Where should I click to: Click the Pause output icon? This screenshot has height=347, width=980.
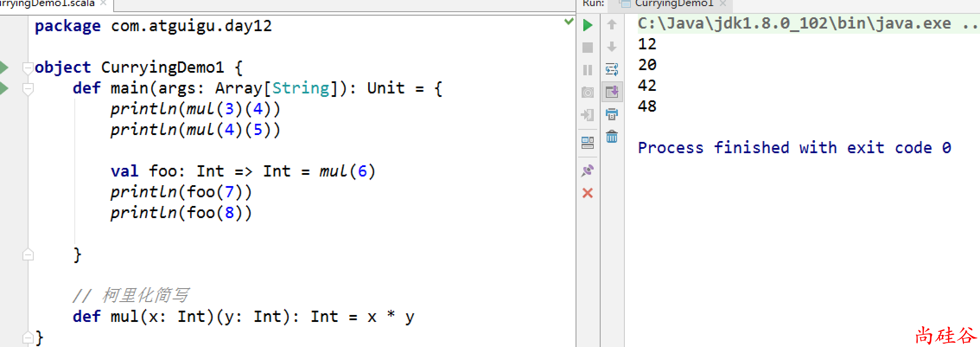[588, 70]
